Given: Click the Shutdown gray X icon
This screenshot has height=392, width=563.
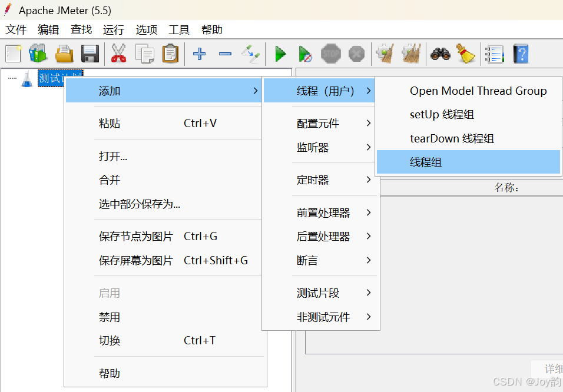Looking at the screenshot, I should point(356,54).
